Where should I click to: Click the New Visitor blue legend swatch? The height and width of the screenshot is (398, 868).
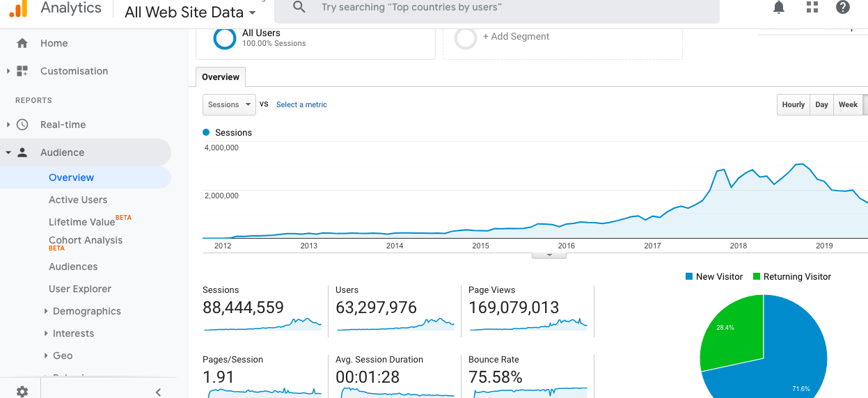[689, 276]
